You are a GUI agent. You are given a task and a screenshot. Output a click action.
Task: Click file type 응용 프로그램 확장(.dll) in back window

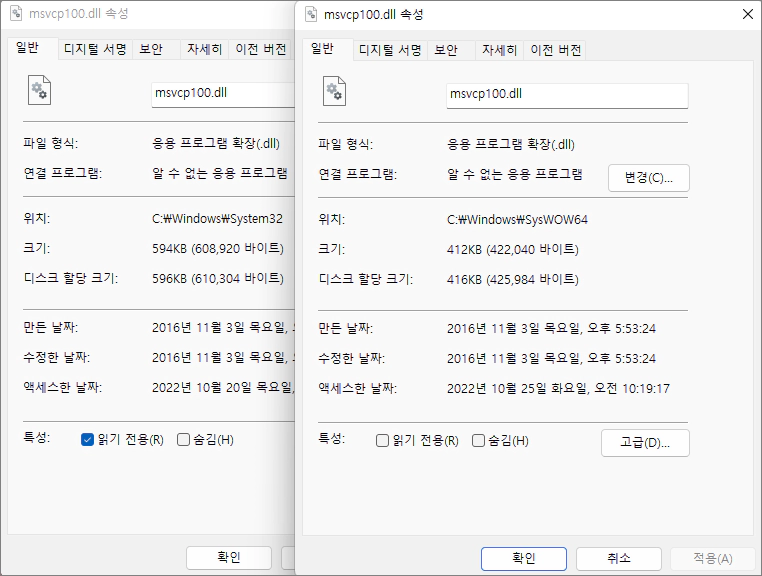[216, 144]
